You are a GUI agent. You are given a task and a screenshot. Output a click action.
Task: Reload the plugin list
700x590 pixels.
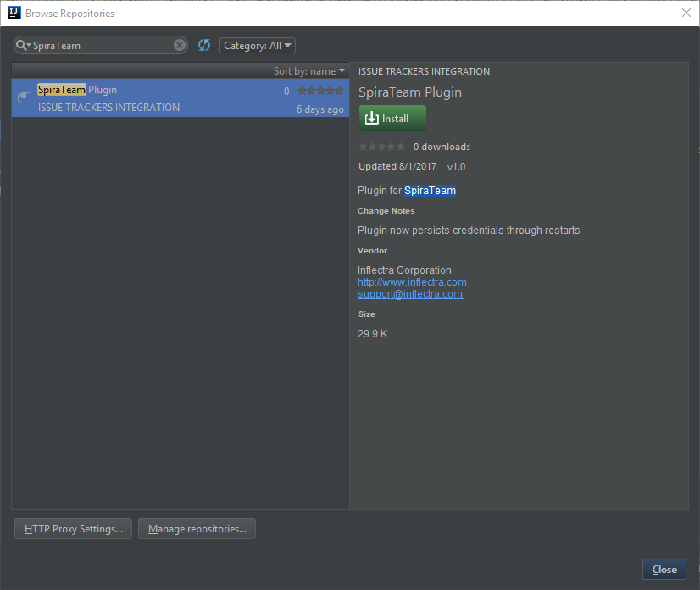[x=204, y=45]
